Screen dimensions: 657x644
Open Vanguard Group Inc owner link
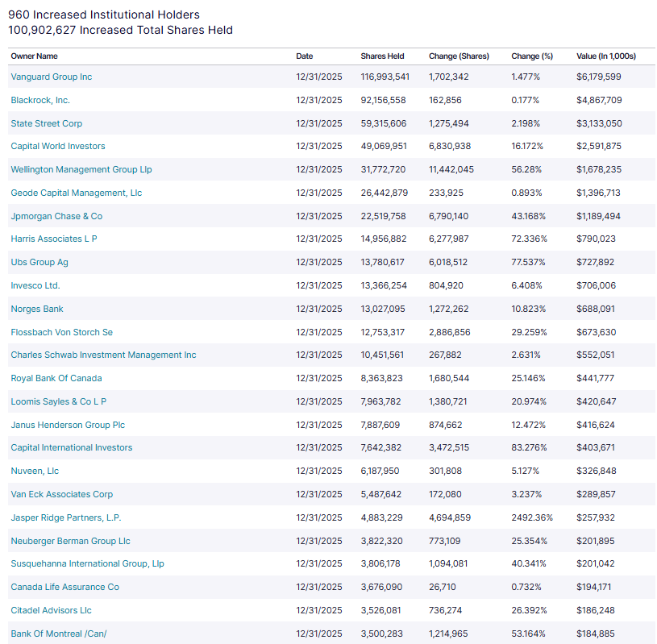[x=51, y=77]
